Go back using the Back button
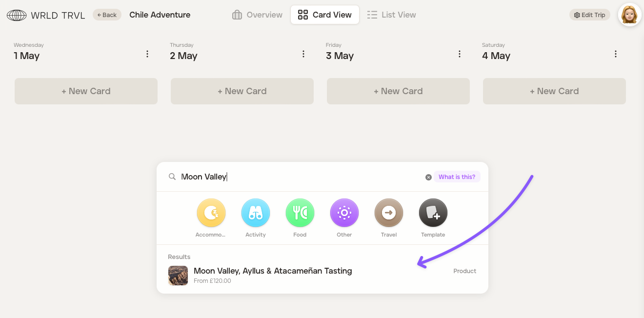 click(107, 15)
